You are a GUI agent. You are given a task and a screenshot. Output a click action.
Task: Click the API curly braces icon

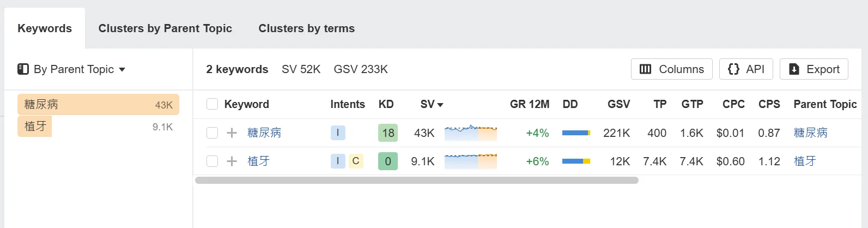click(x=733, y=69)
